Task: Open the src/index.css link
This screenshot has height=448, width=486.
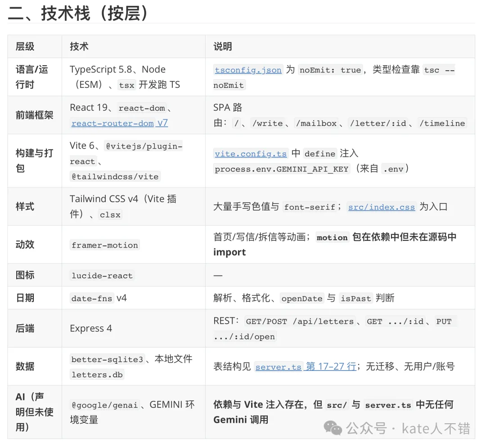Action: point(381,207)
